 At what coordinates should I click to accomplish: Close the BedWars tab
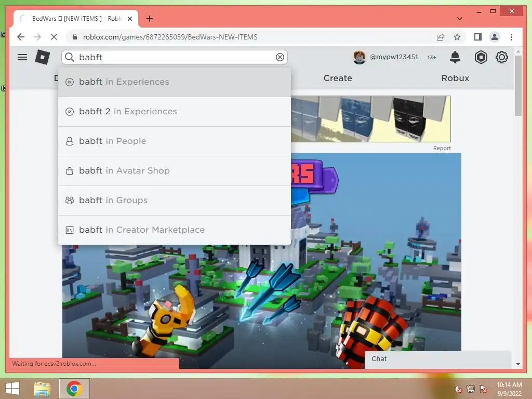tap(129, 19)
